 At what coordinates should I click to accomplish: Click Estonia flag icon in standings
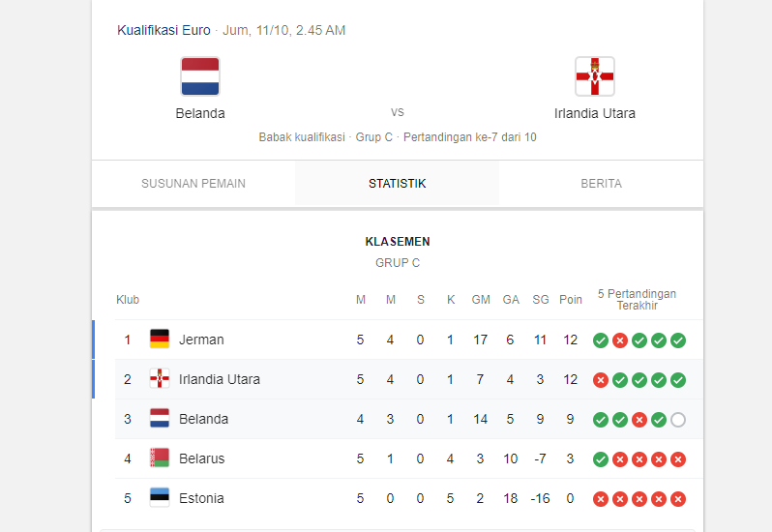click(160, 498)
